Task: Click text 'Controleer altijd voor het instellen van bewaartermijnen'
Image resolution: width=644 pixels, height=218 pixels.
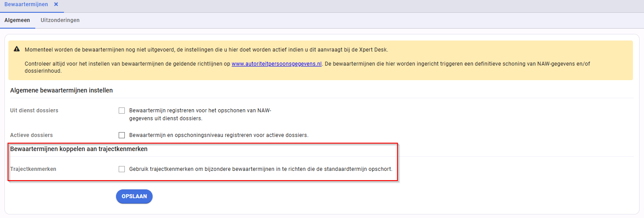Action: (x=96, y=64)
